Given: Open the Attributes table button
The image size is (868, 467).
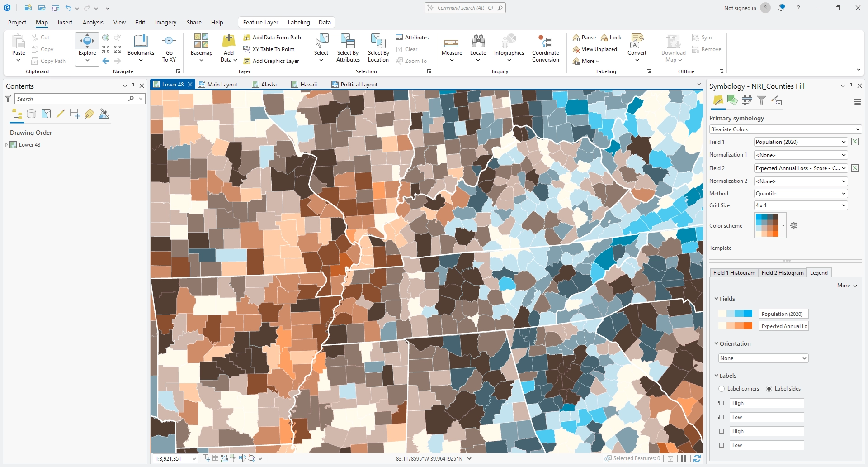Looking at the screenshot, I should (x=412, y=38).
